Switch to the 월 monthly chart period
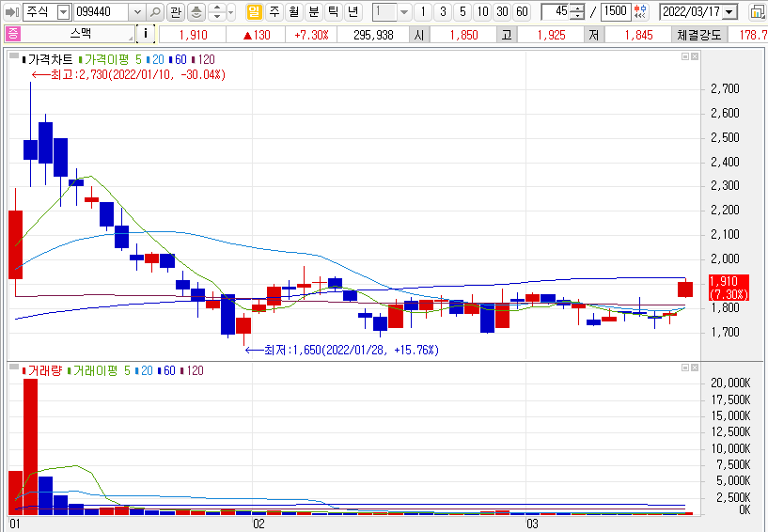This screenshot has width=768, height=532. click(294, 12)
